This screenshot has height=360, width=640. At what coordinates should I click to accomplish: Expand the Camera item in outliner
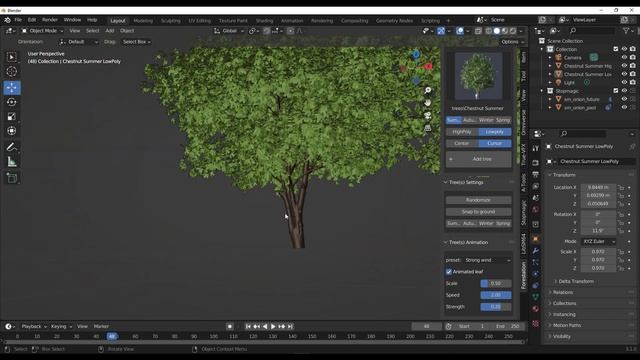coord(550,58)
